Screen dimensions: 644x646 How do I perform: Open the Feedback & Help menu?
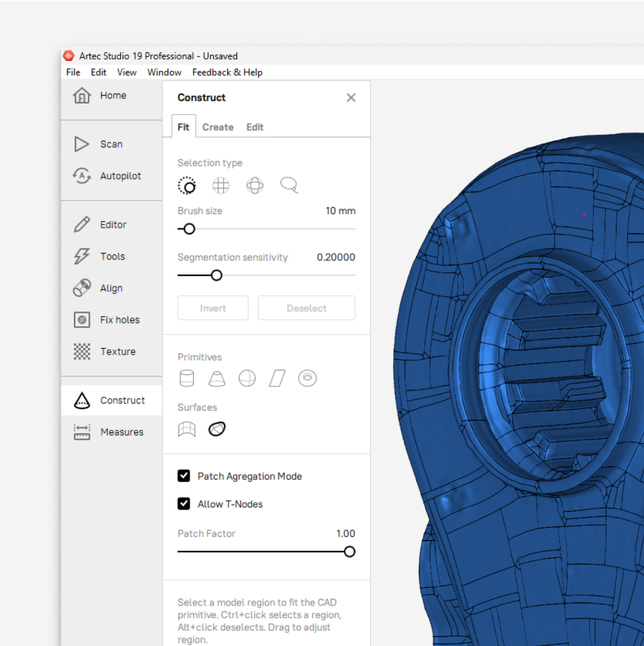click(227, 72)
